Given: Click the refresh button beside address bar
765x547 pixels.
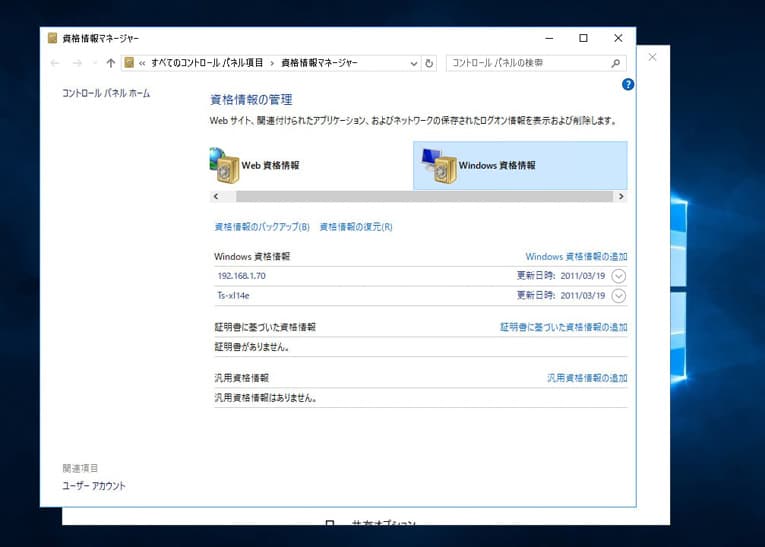Looking at the screenshot, I should (429, 63).
